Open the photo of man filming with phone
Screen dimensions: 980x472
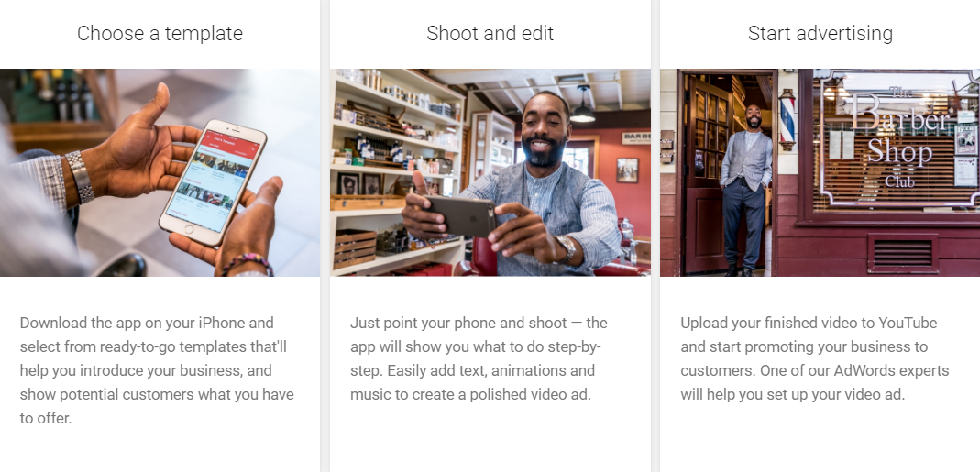[490, 172]
